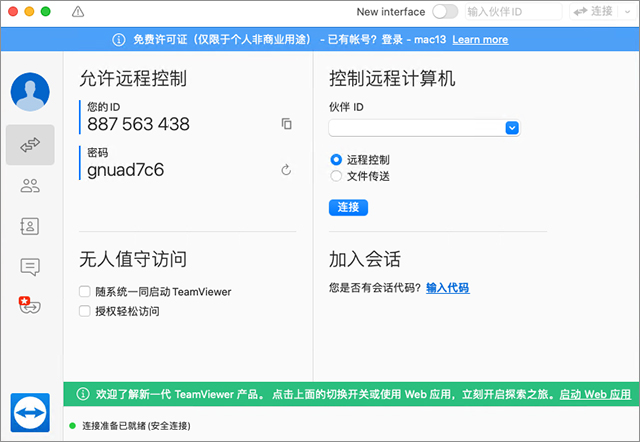Select the 远程控制 radio button
Viewport: 640px width, 442px height.
pyautogui.click(x=336, y=160)
